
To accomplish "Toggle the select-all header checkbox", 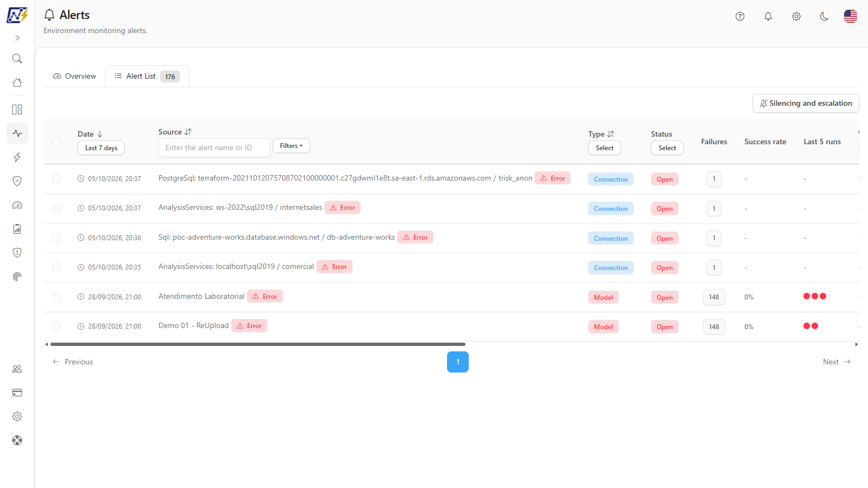I will tap(56, 142).
